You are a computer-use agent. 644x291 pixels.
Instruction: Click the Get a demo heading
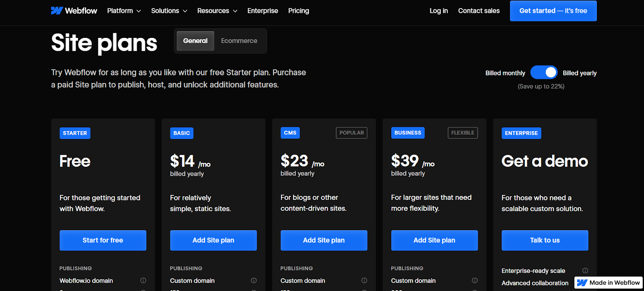pyautogui.click(x=545, y=161)
